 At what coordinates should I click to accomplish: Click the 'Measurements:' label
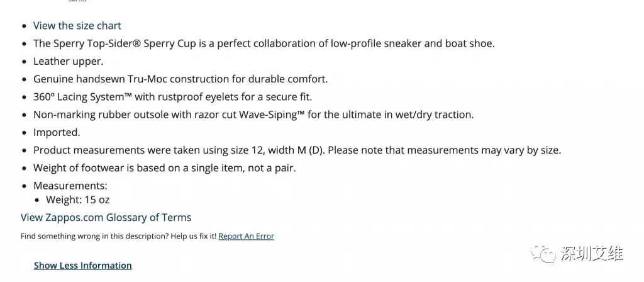click(x=70, y=186)
